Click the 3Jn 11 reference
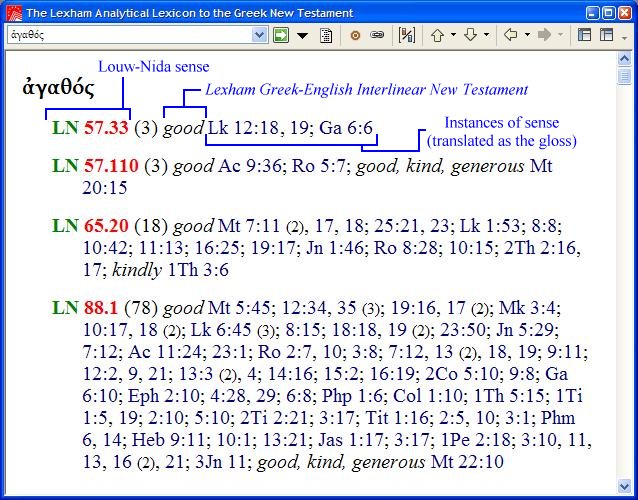 tap(221, 462)
